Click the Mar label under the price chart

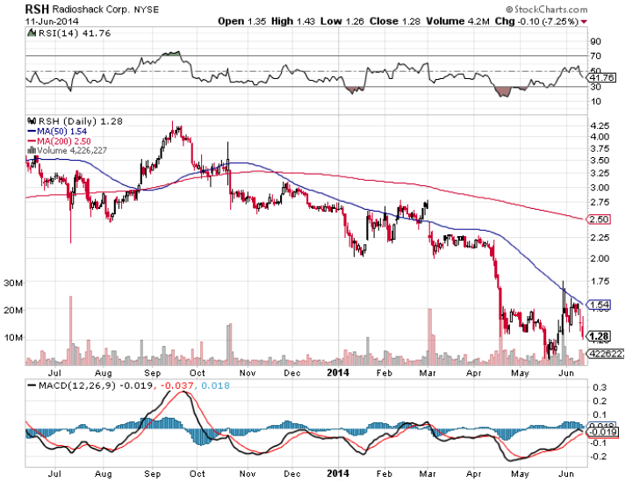[x=427, y=373]
